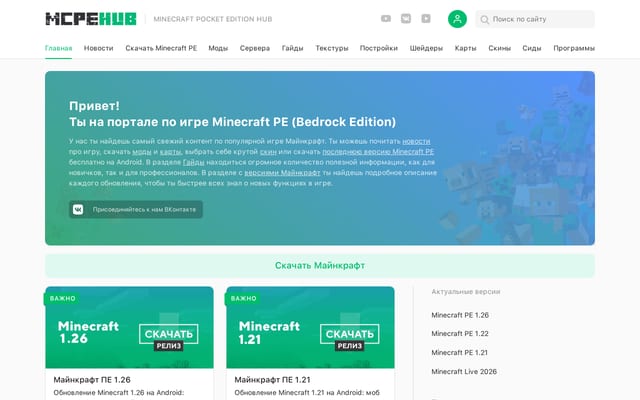Open the 'Постройки' navigation item
640x400 pixels.
[x=378, y=48]
